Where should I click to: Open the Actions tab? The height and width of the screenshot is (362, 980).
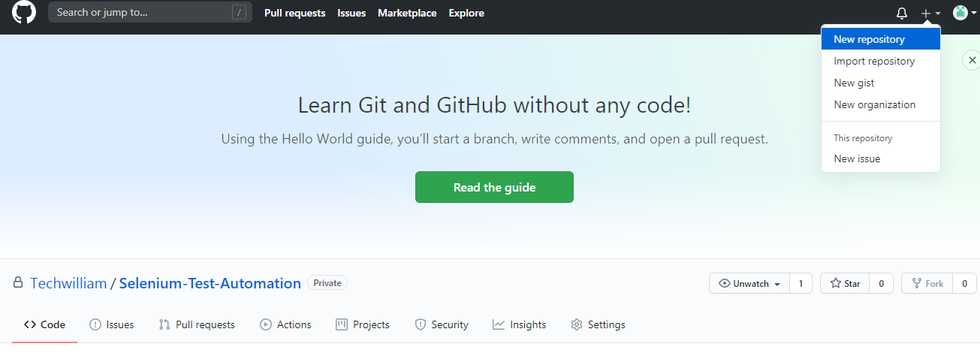(x=285, y=324)
